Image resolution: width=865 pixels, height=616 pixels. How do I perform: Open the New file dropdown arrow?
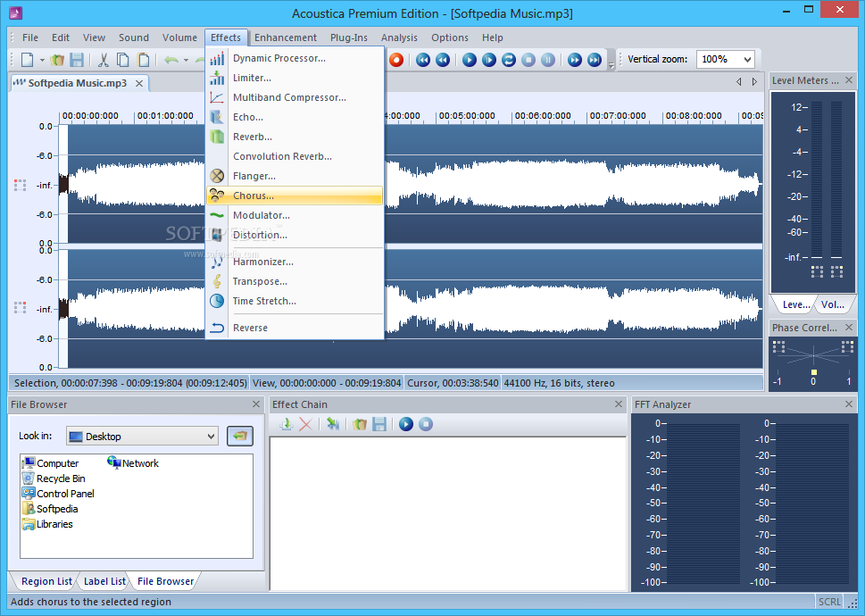coord(42,60)
